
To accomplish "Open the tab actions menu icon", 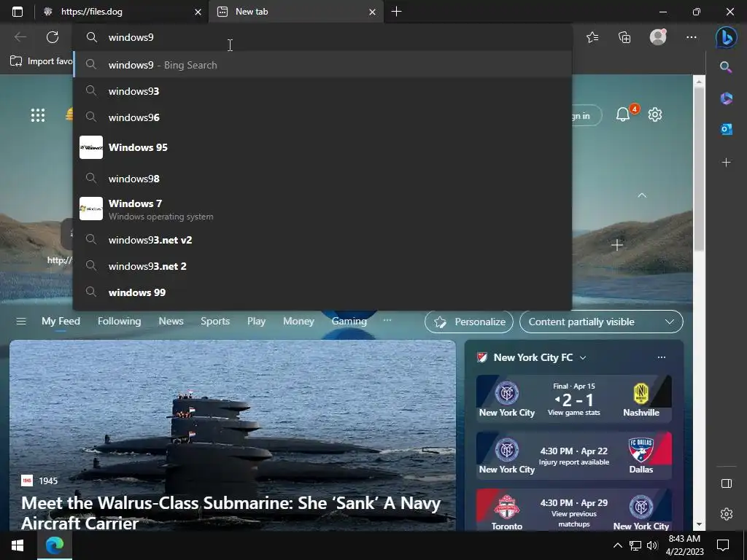I will [18, 12].
